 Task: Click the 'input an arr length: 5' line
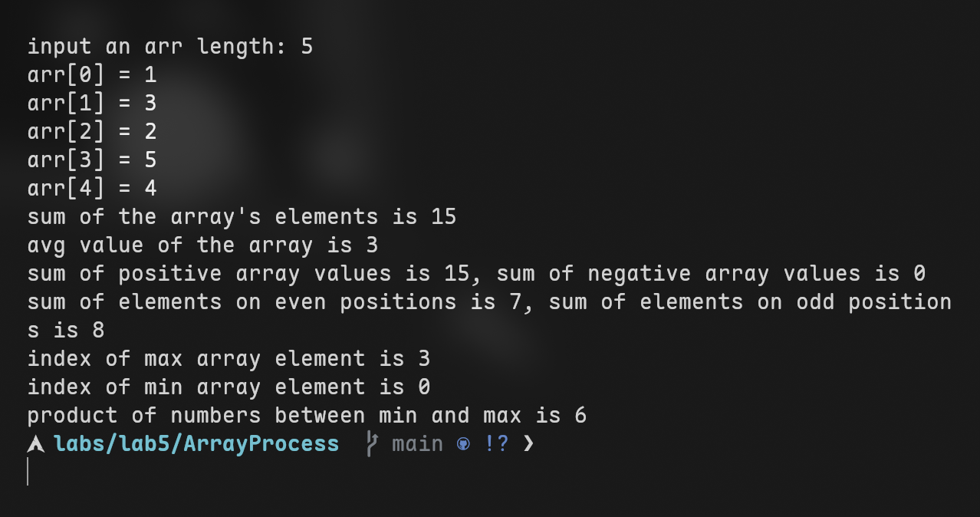click(x=170, y=47)
